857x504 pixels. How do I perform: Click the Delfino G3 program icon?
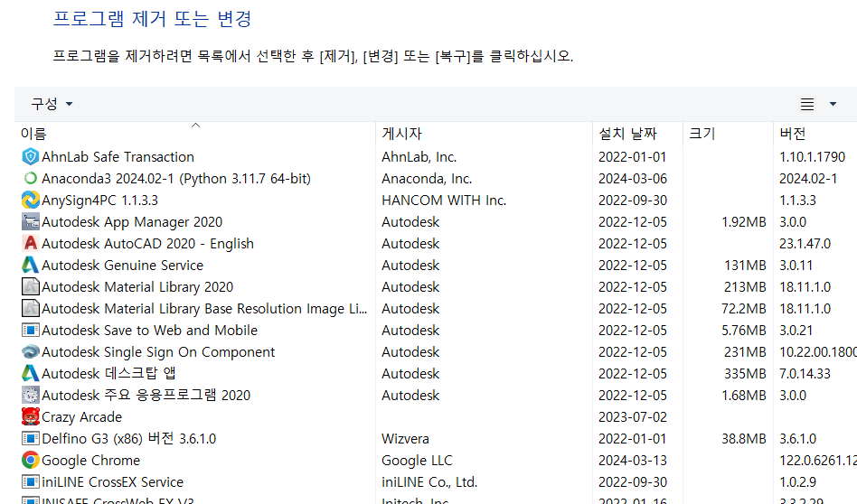pos(30,438)
